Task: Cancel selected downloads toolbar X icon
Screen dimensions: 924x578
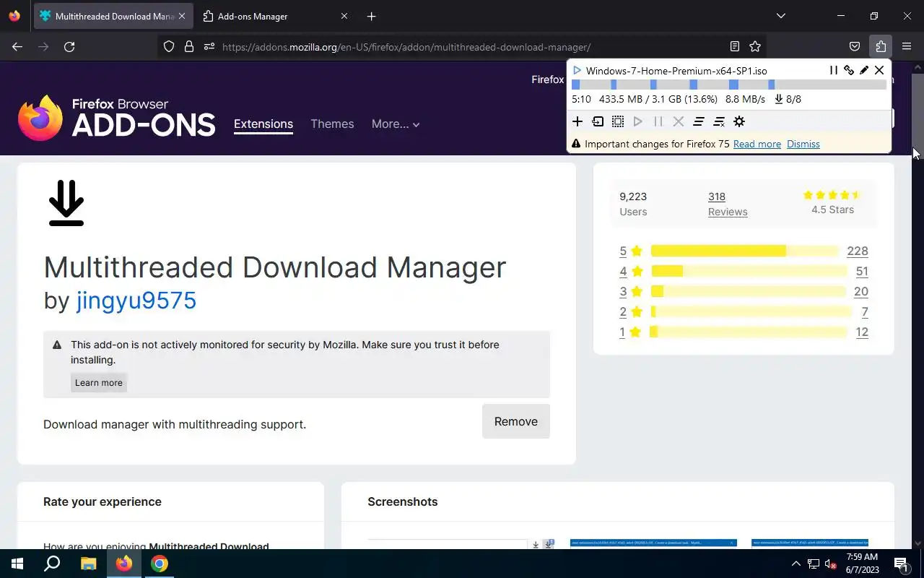Action: (679, 121)
